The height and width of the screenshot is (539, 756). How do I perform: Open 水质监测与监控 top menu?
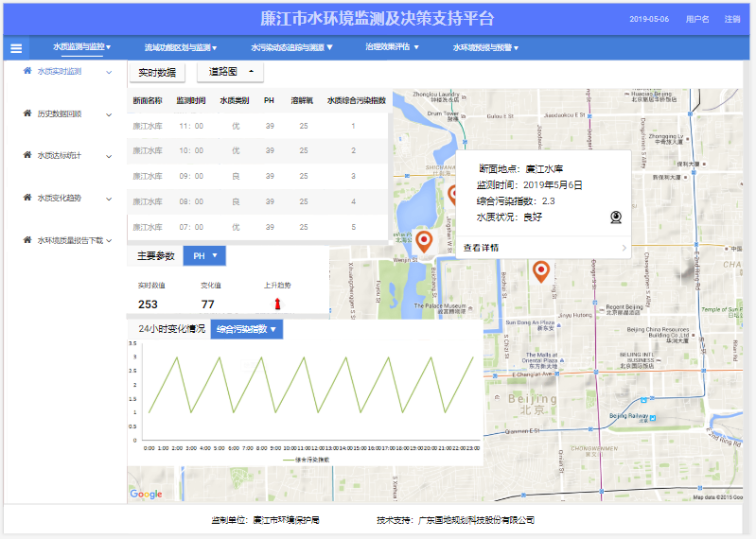pos(81,46)
